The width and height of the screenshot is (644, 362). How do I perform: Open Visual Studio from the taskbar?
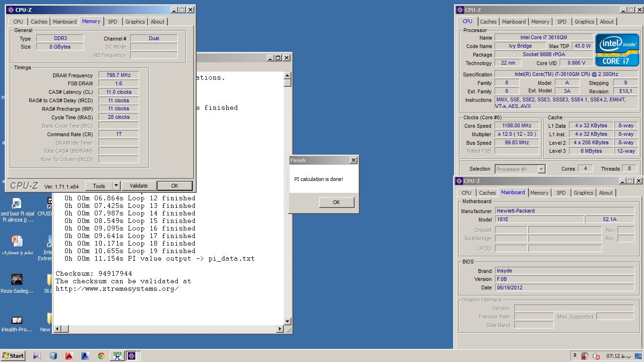(x=37, y=356)
